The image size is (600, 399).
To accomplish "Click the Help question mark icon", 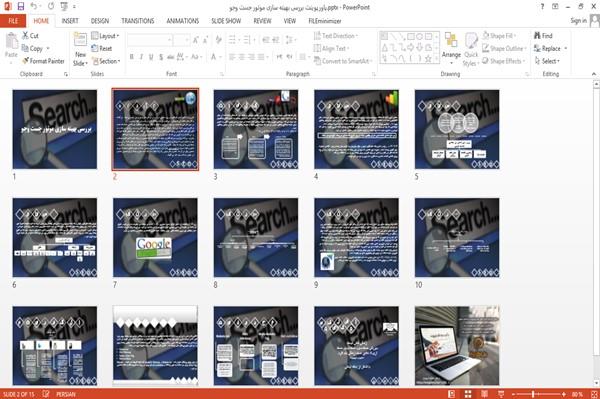I will pyautogui.click(x=542, y=7).
